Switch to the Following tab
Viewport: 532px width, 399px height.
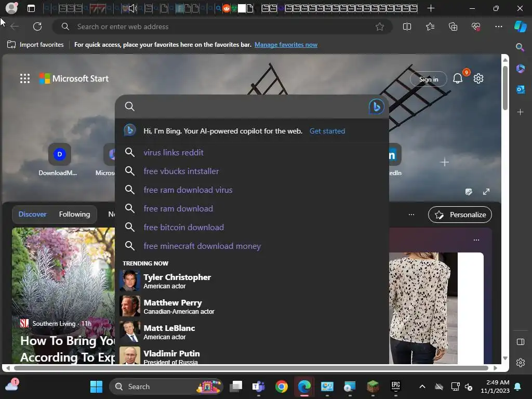coord(74,215)
